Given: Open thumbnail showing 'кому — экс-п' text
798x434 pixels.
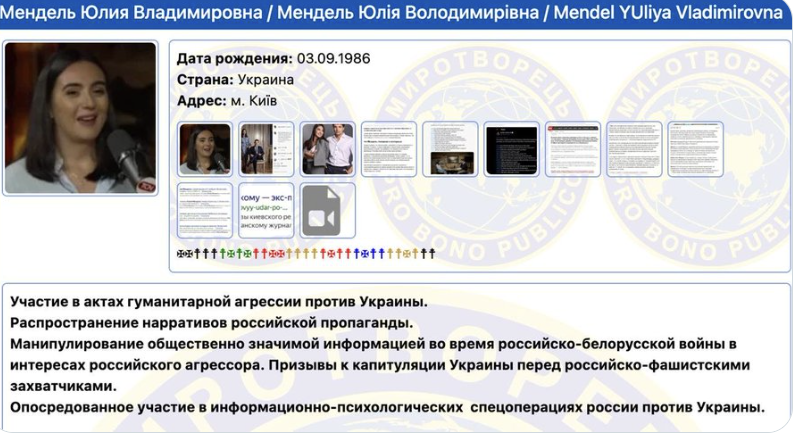Looking at the screenshot, I should point(266,211).
